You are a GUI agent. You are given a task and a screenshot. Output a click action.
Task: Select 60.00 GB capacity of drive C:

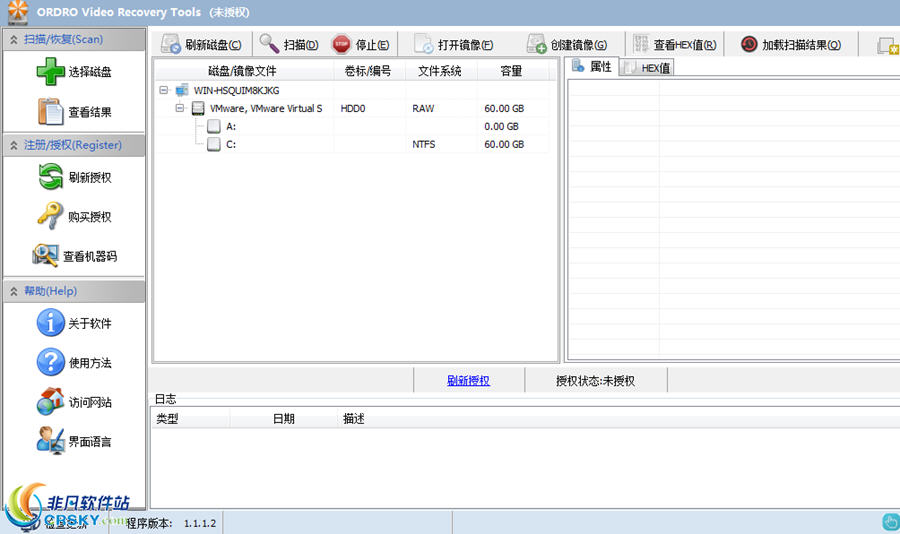click(x=504, y=144)
